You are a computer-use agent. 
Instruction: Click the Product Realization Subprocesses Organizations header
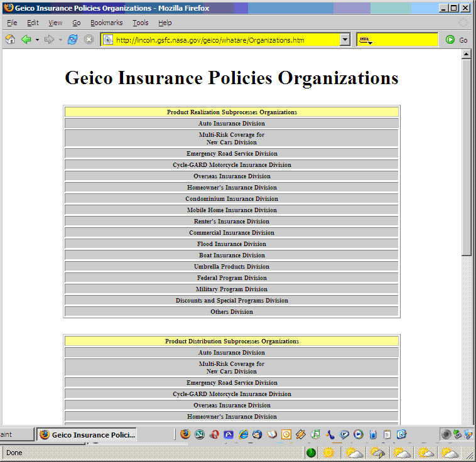[x=232, y=112]
